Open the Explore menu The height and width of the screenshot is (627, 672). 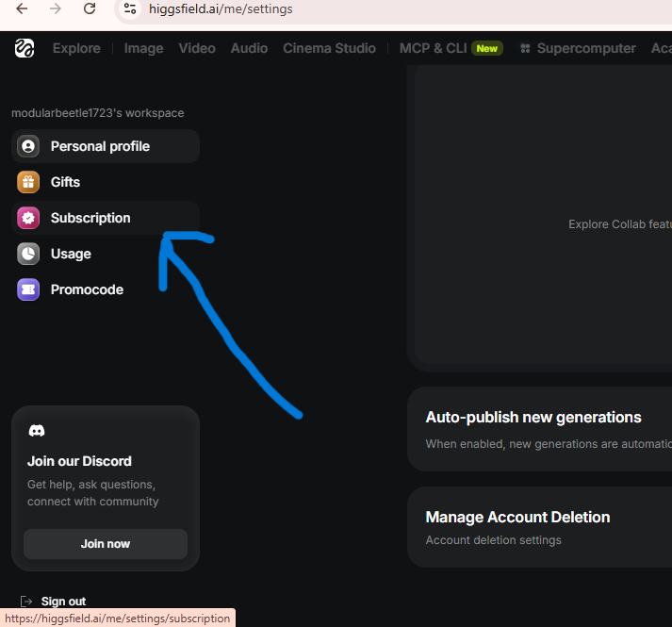click(x=76, y=48)
